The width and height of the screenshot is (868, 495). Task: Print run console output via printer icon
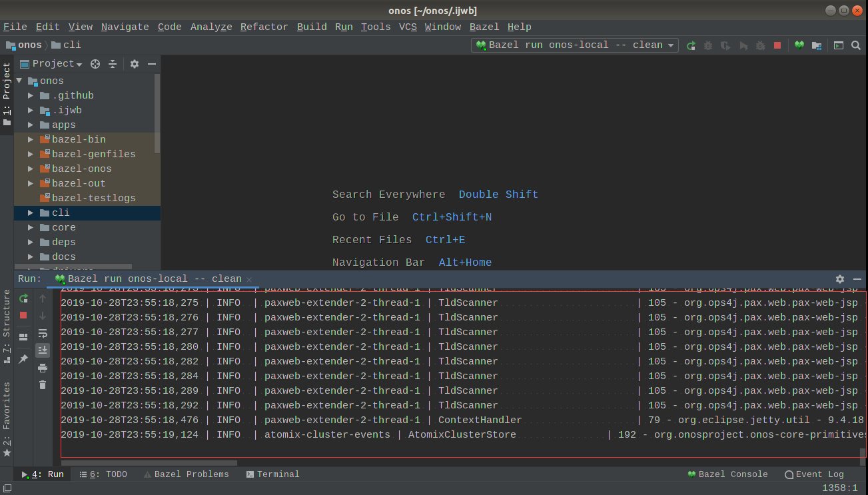point(43,368)
